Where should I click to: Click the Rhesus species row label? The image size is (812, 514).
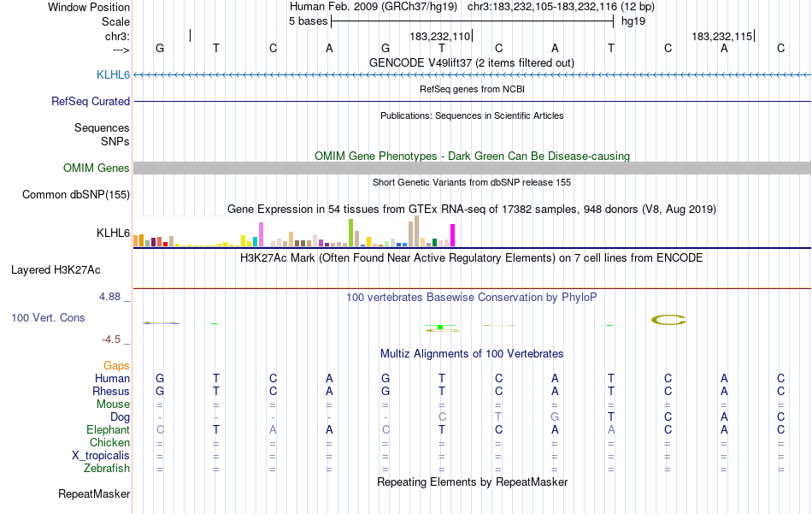click(111, 392)
